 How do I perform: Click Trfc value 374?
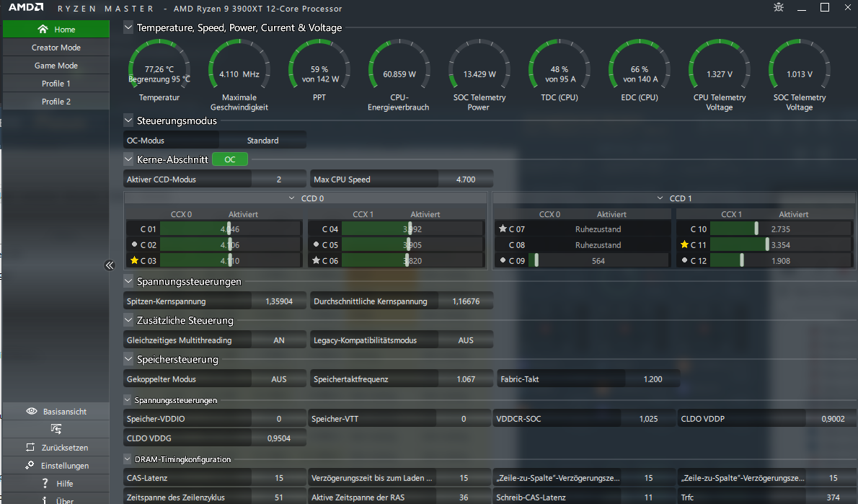coord(833,498)
